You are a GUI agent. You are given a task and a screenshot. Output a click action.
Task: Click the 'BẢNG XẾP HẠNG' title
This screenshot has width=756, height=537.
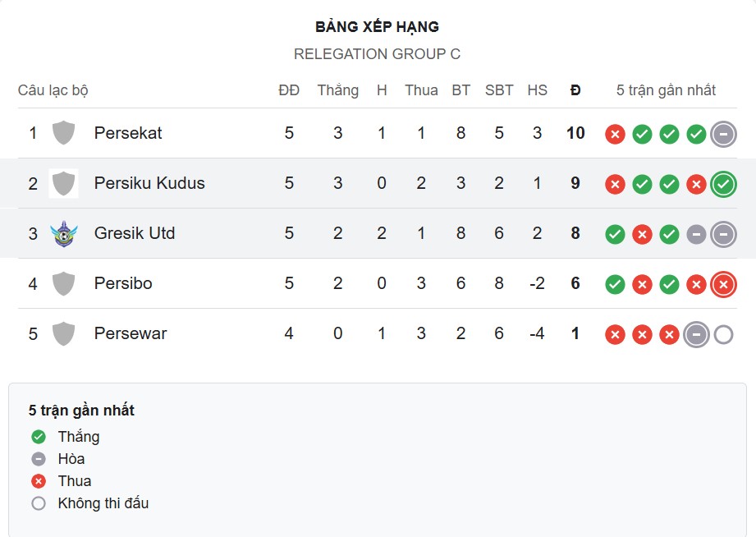378,26
